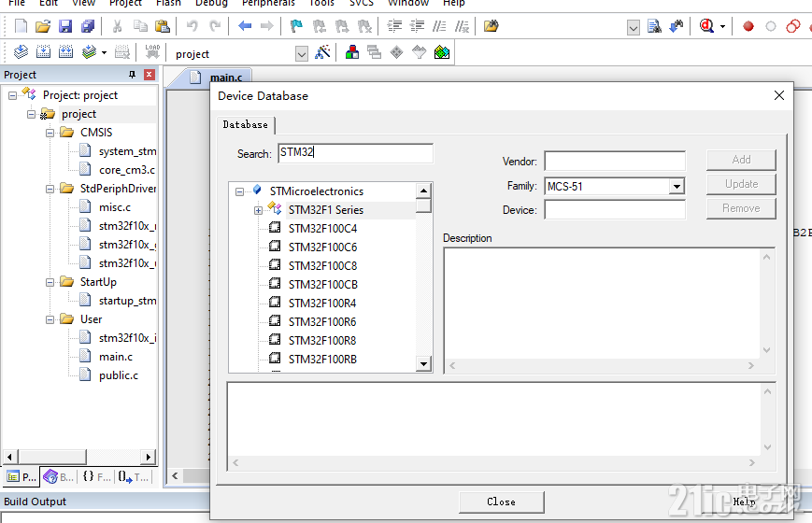Save the current file

pos(65,26)
